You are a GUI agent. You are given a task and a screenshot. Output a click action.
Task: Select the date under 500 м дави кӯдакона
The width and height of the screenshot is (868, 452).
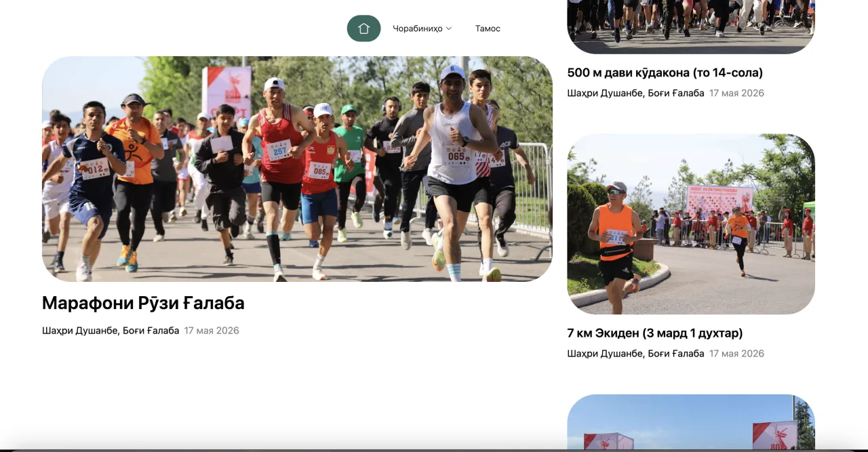coord(736,93)
